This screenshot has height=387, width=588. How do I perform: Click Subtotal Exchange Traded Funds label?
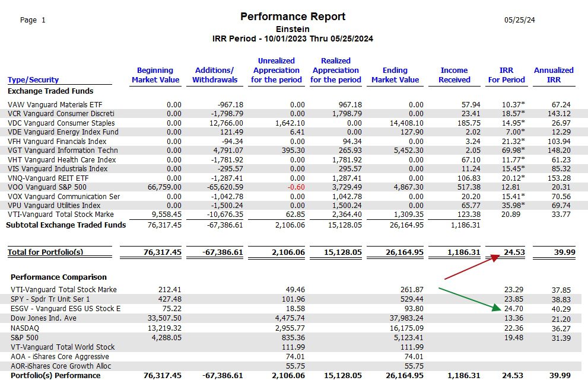(x=66, y=225)
